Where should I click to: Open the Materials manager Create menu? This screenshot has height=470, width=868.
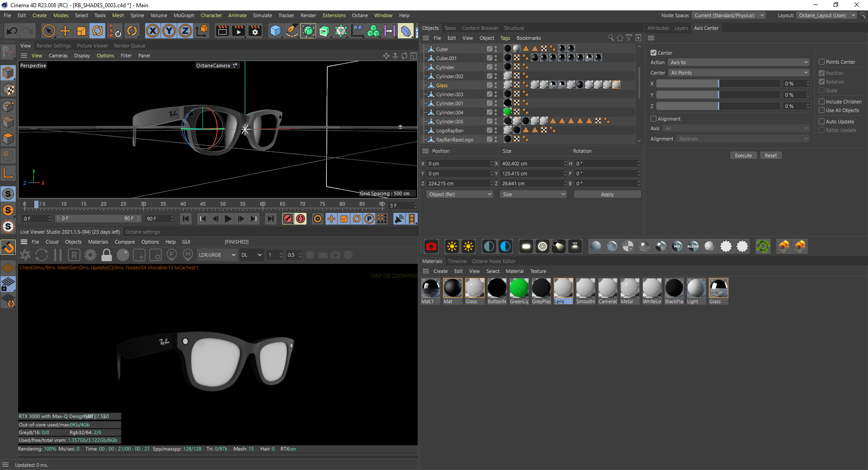[x=440, y=271]
